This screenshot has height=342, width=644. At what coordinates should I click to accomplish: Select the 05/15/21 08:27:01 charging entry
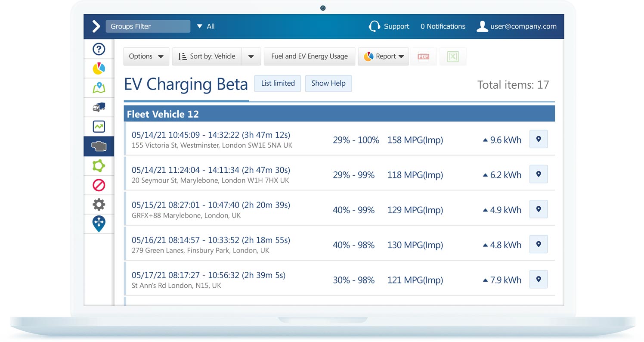339,209
